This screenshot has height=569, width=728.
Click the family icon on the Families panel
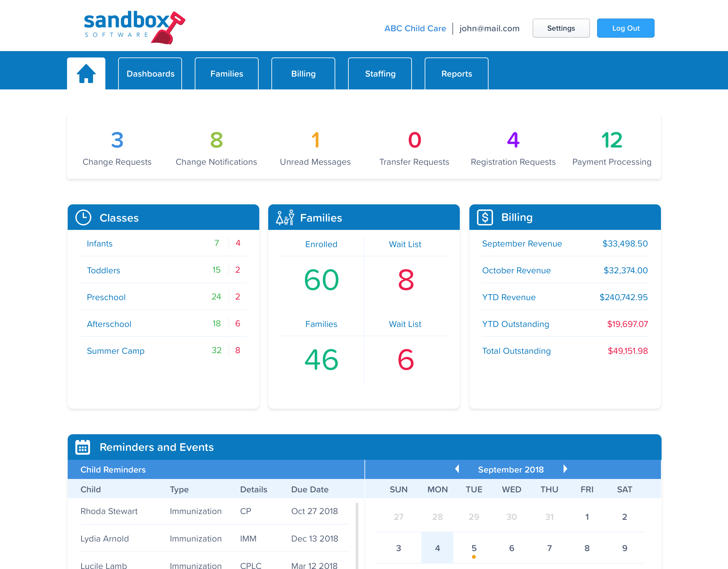tap(285, 217)
